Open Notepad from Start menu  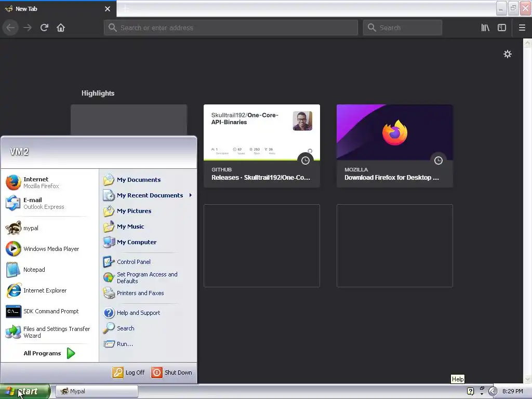(49, 270)
